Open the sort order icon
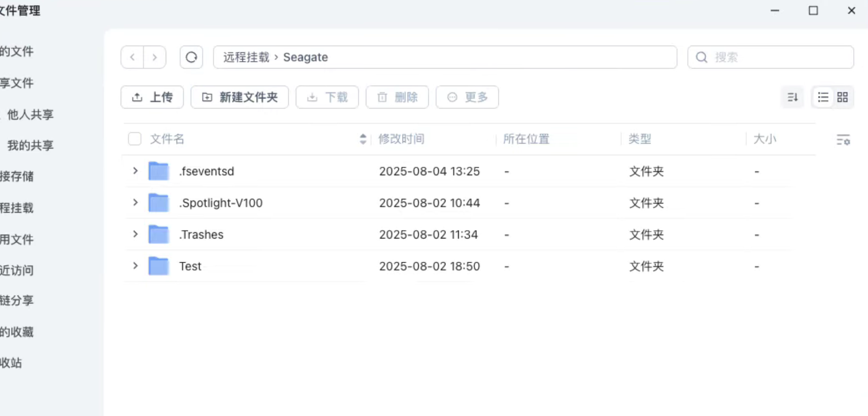Screen dimensions: 868x416 (x=793, y=97)
